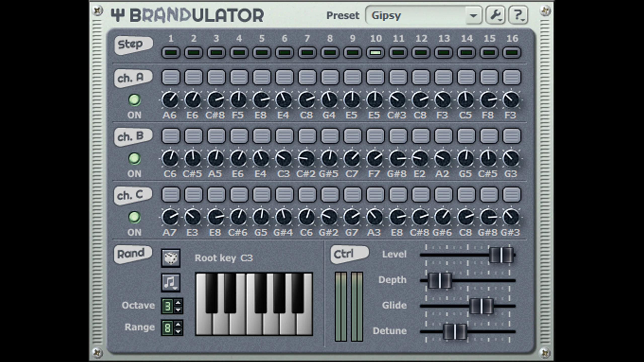
Task: Click channel C knob labeled G7
Action: pyautogui.click(x=352, y=217)
